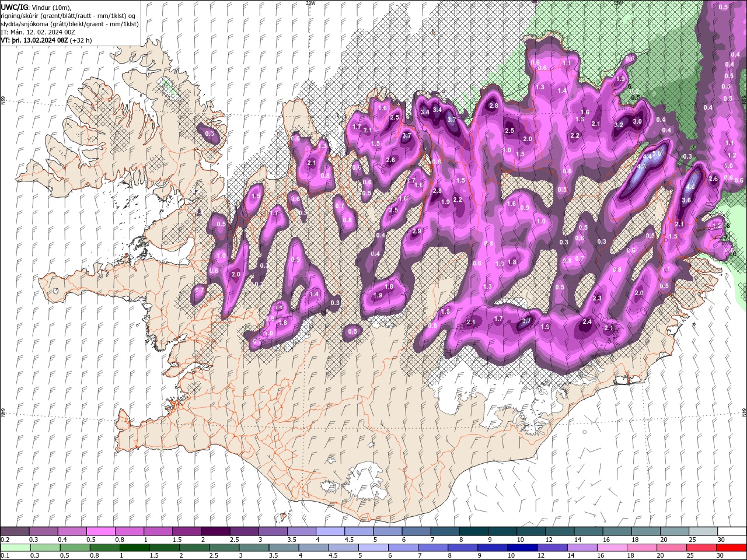Click the 3.2 precipitation value on the map
The width and height of the screenshot is (747, 560).
[619, 125]
